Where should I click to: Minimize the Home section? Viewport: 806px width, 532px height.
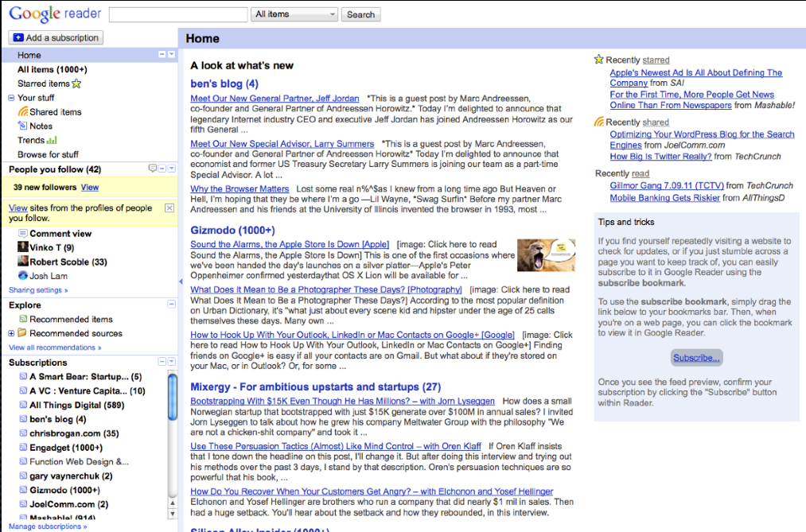pyautogui.click(x=162, y=54)
